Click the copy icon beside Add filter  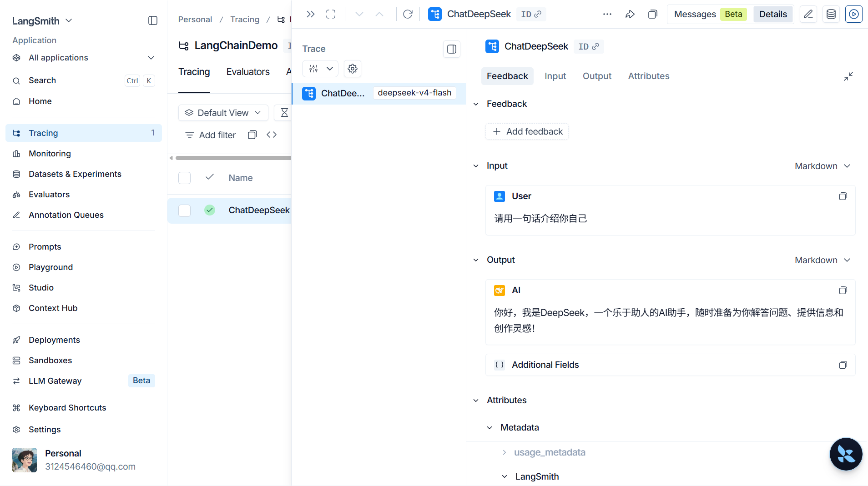coord(252,135)
